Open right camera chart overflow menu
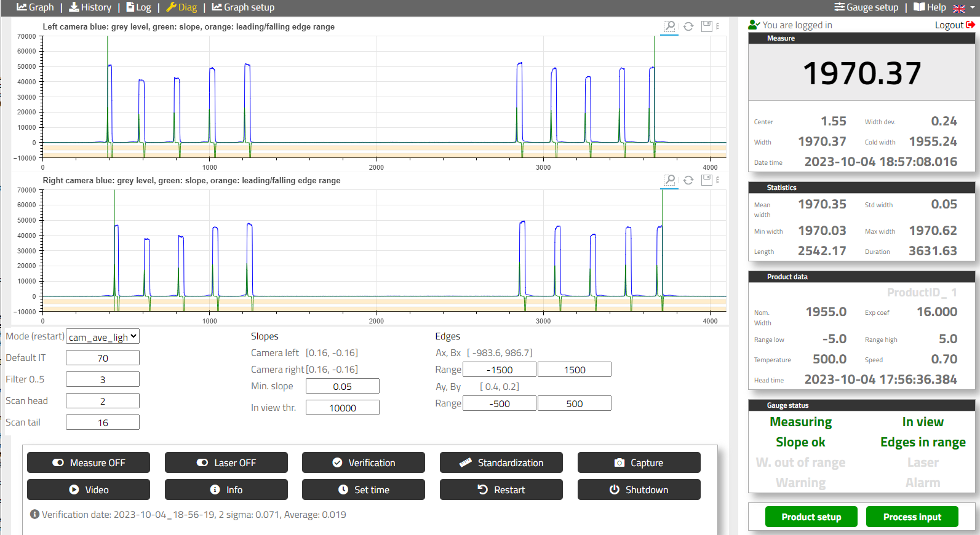This screenshot has height=535, width=980. tap(718, 180)
